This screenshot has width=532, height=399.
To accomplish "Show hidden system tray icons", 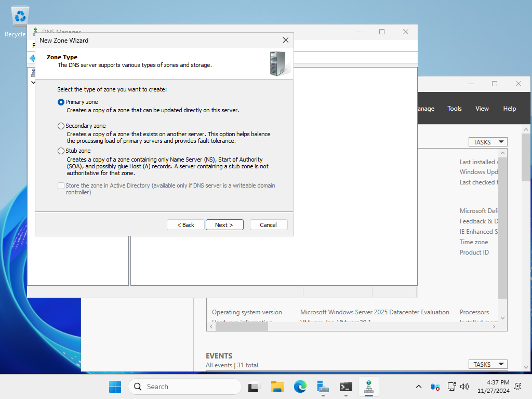I will click(x=419, y=387).
